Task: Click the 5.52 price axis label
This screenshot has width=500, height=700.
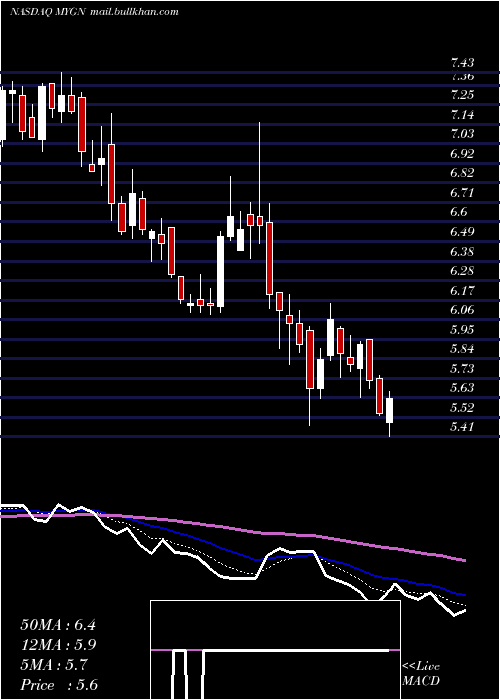Action: tap(462, 408)
